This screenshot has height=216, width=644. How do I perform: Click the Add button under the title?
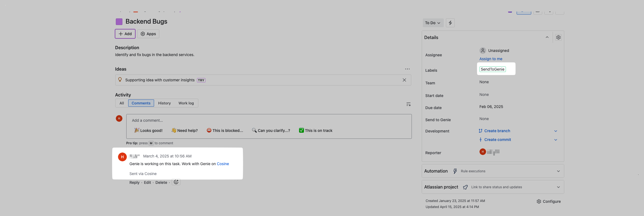tap(125, 34)
